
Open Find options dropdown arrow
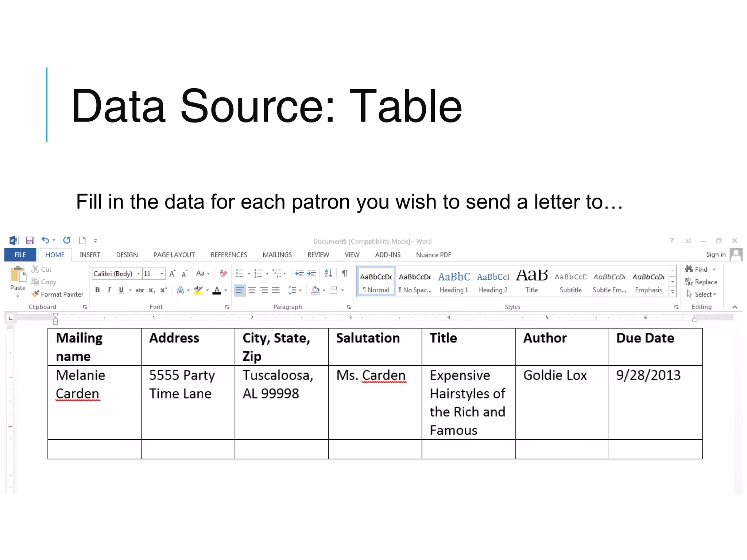pos(714,269)
